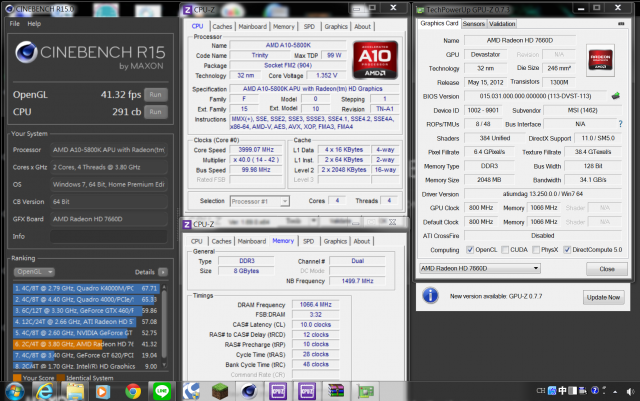The width and height of the screenshot is (640, 401).
Task: Open the Help menu in Cinebench
Action: (34, 24)
